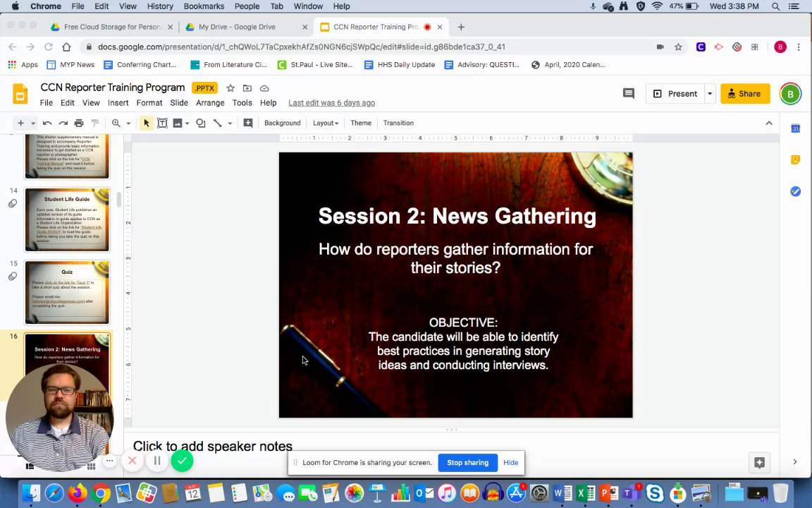Click the Background button
Screen dimensions: 812x508
tap(282, 123)
